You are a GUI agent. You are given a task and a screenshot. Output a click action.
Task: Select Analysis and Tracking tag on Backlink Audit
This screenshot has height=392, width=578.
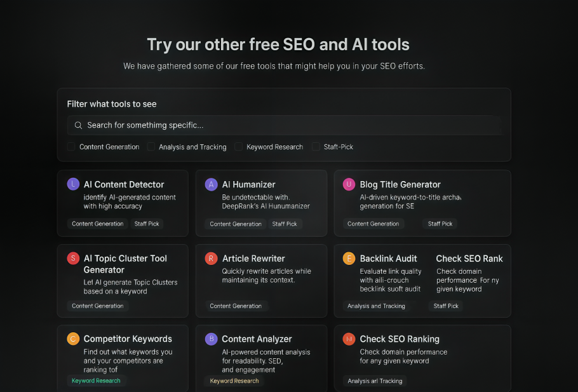[376, 306]
